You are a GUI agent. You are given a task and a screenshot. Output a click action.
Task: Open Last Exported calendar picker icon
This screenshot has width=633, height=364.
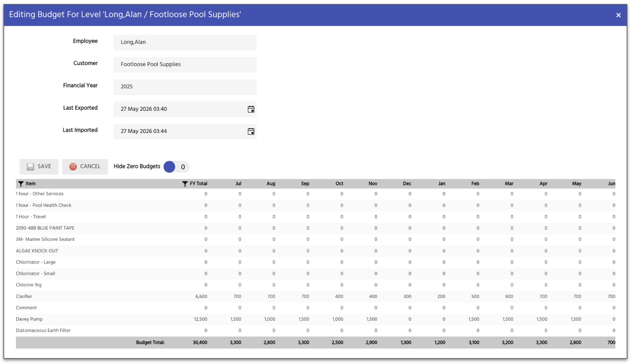click(251, 109)
